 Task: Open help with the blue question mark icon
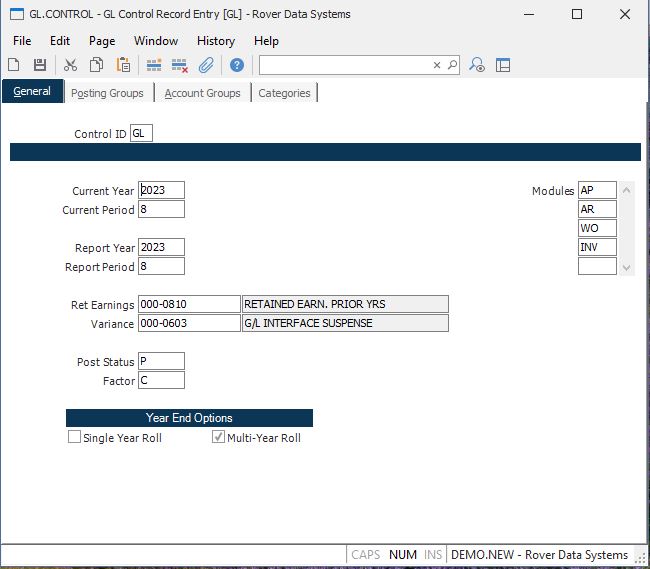pyautogui.click(x=237, y=65)
